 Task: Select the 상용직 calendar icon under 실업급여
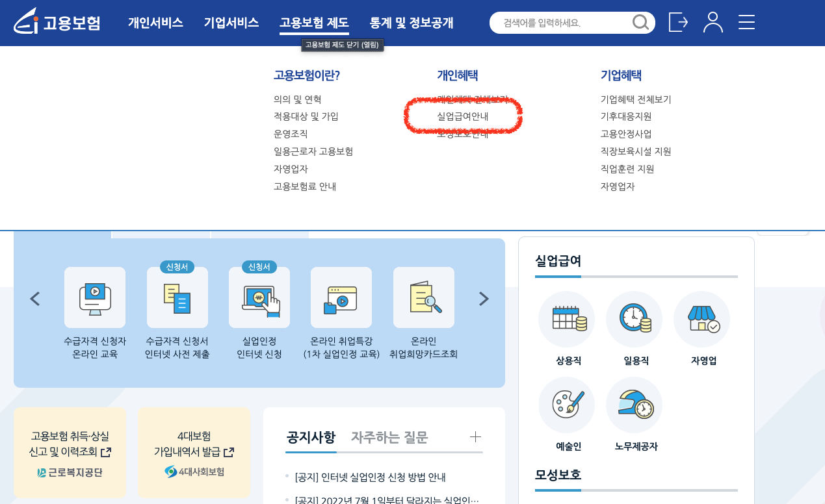[566, 319]
